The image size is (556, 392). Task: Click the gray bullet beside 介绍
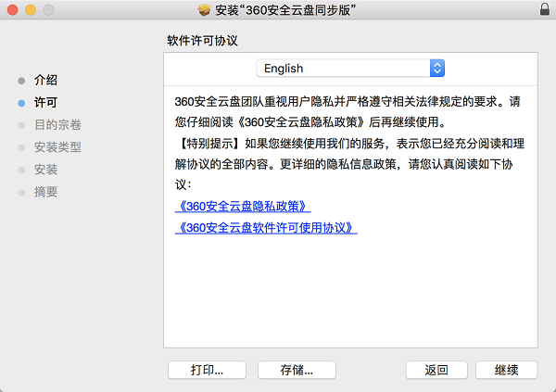(21, 81)
